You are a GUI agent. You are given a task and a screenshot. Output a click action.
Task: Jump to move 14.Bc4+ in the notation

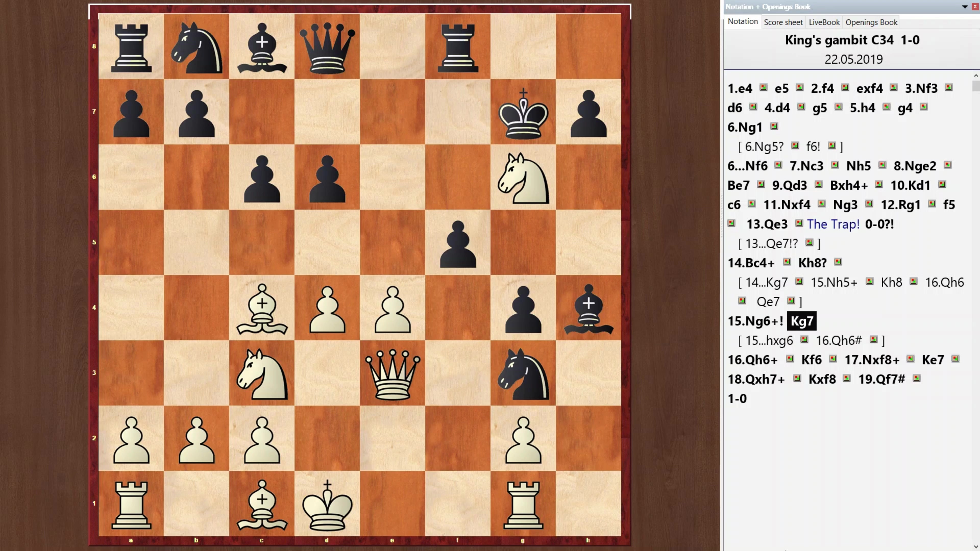point(751,263)
